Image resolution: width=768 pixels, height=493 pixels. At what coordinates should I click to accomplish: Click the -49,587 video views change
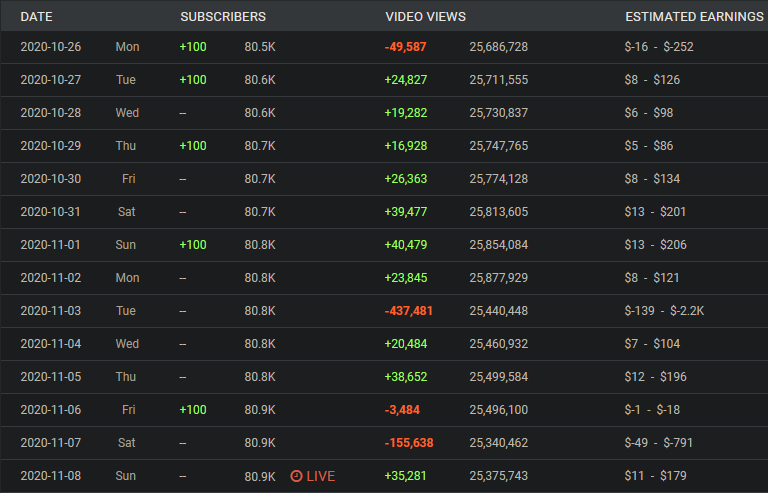pyautogui.click(x=406, y=47)
